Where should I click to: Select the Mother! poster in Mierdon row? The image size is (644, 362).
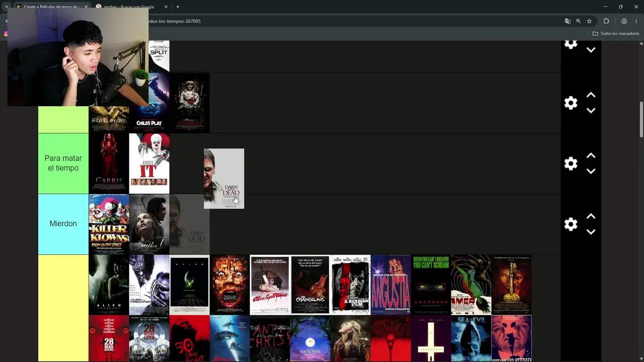[x=149, y=224]
